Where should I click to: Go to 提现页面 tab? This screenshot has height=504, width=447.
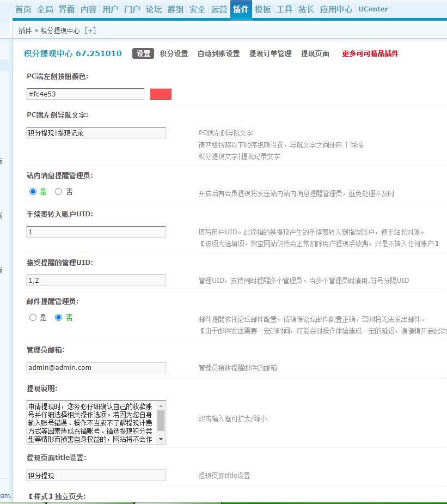tap(315, 53)
